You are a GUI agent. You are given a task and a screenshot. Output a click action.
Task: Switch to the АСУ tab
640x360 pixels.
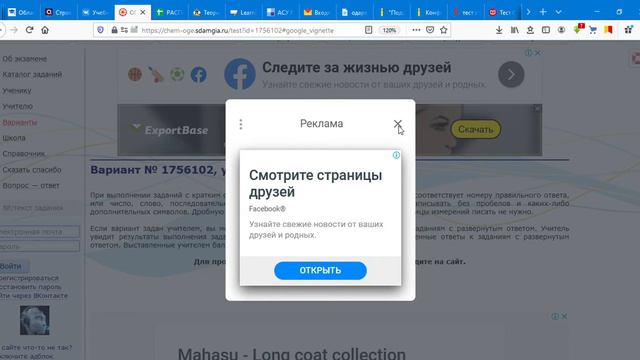tap(280, 12)
